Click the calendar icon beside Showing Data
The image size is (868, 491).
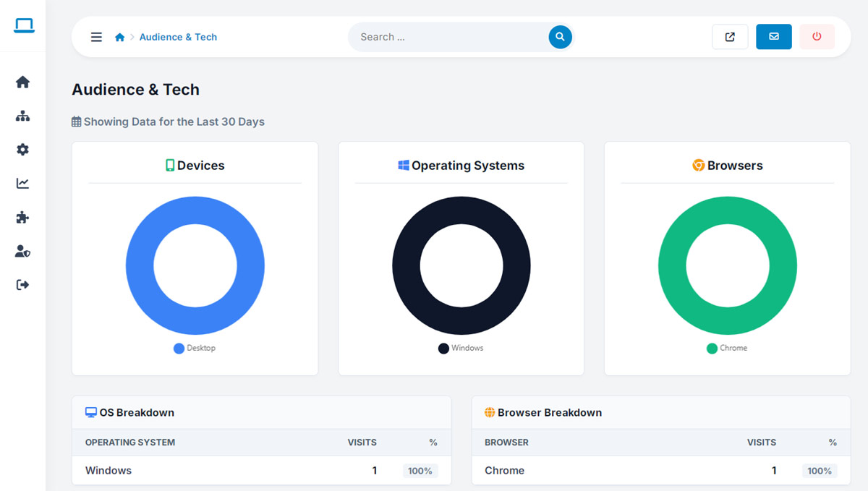coord(76,122)
